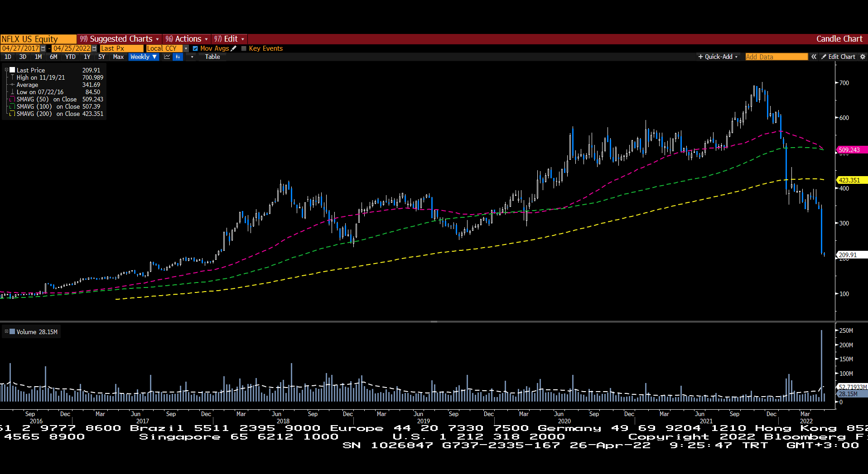
Task: Click the largest volume spike bar
Action: pyautogui.click(x=821, y=366)
